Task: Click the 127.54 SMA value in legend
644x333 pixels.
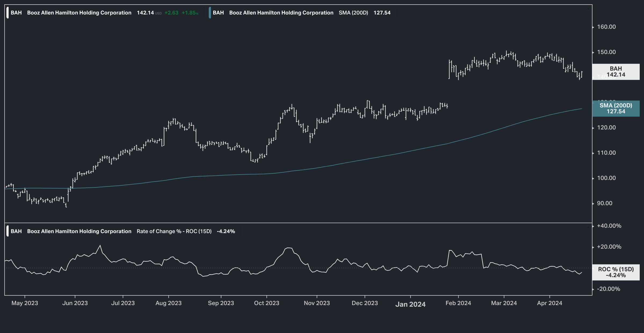Action: (x=382, y=13)
